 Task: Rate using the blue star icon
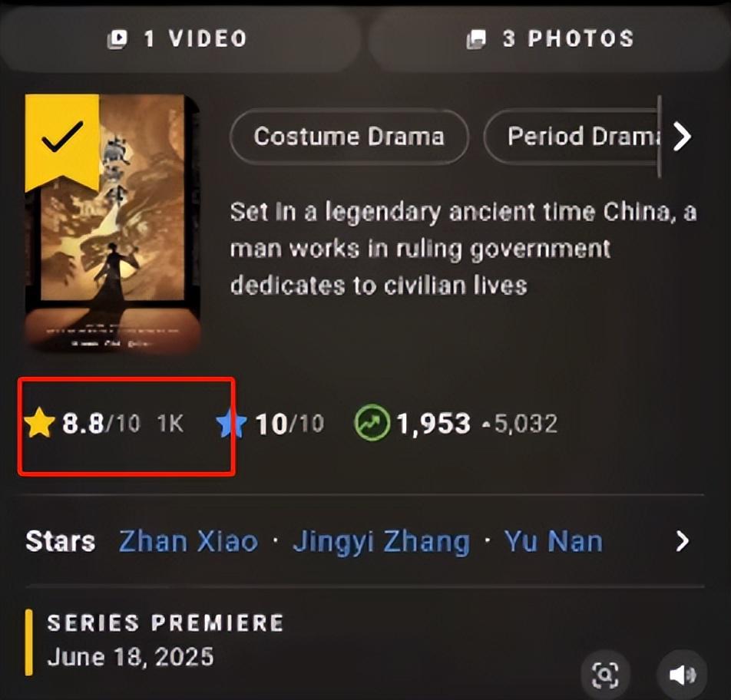pyautogui.click(x=231, y=424)
